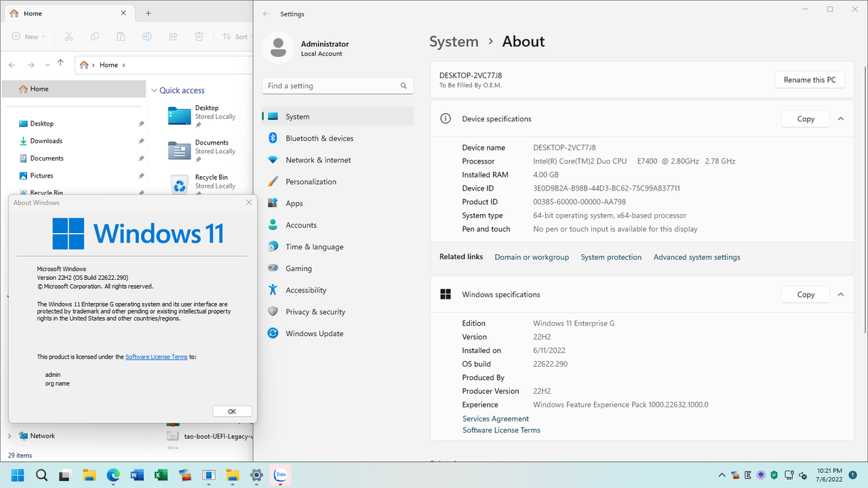Click System breadcrumb in Settings header
The image size is (868, 488).
click(x=454, y=41)
